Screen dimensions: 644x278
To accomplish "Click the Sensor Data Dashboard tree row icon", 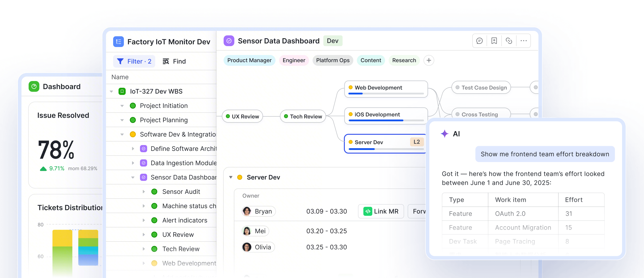I will 144,177.
